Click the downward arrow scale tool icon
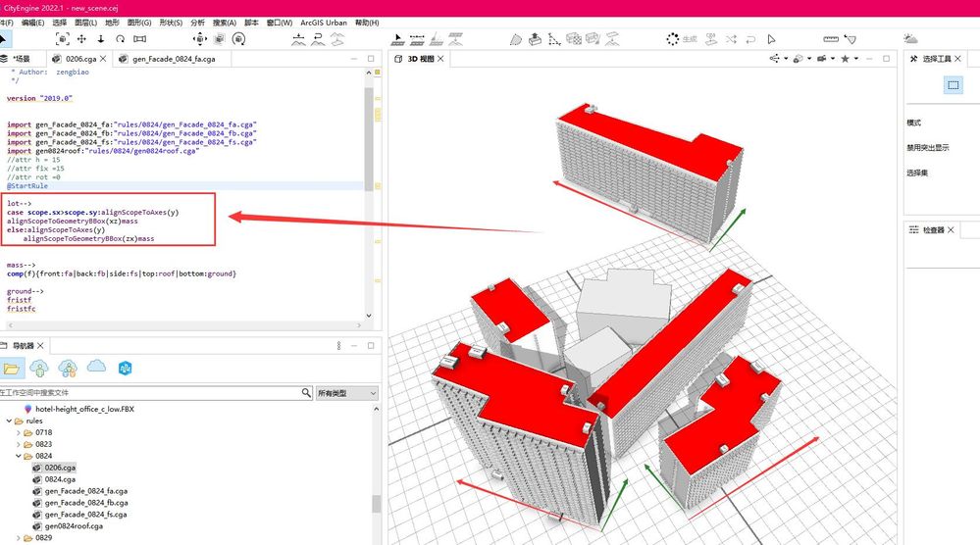This screenshot has height=545, width=980. 101,38
